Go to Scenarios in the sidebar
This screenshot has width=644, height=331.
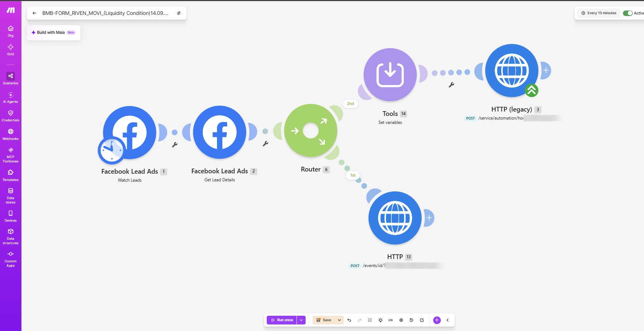coord(11,78)
